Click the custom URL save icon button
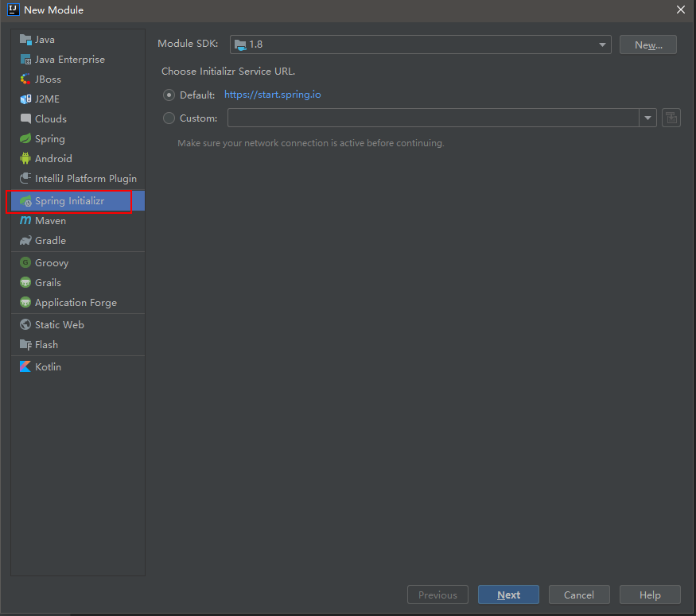Image resolution: width=696 pixels, height=616 pixels. coord(671,118)
